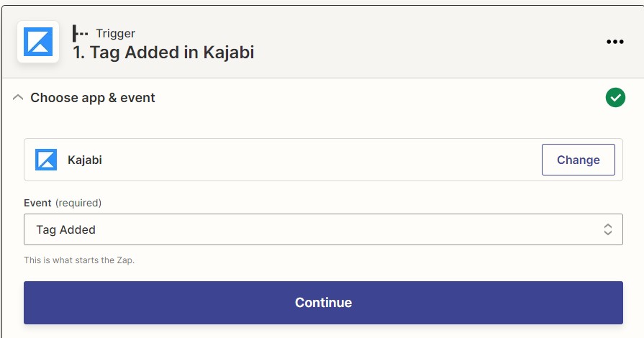Click blank space in the trigger step header bar
The image size is (644, 338).
tap(427, 42)
